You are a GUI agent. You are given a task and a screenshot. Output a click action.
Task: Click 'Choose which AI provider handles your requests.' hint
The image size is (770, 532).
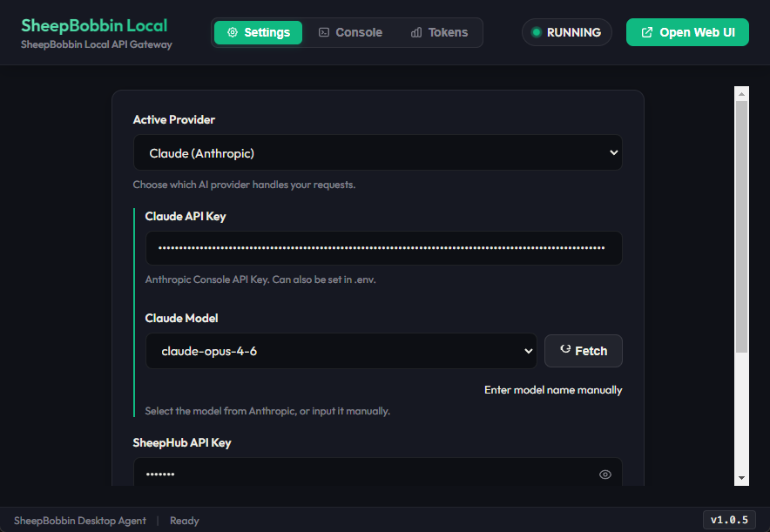[244, 185]
